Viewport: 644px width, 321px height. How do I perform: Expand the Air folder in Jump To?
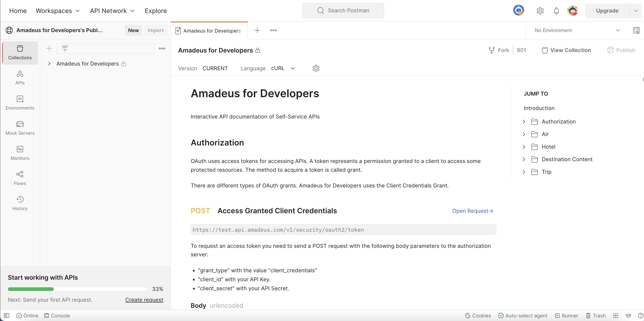[x=524, y=134]
